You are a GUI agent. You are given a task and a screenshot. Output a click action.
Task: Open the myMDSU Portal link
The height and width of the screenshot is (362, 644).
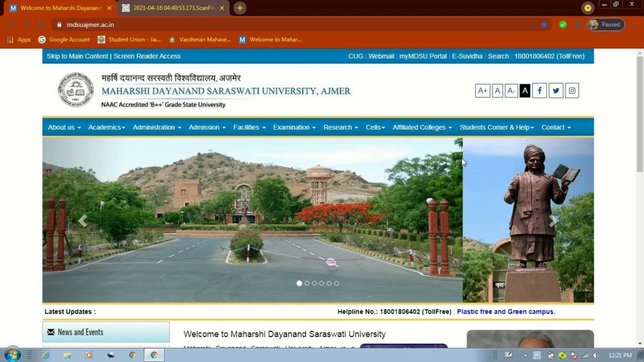(423, 56)
